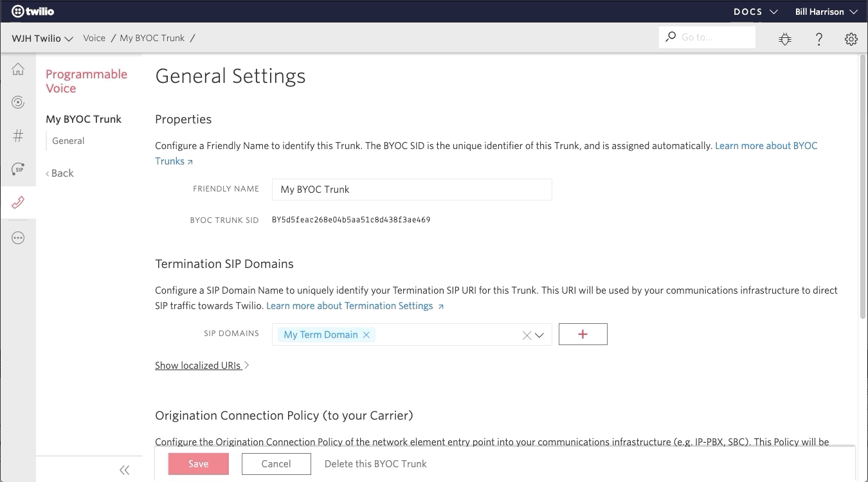
Task: Select General in the side menu
Action: [68, 141]
